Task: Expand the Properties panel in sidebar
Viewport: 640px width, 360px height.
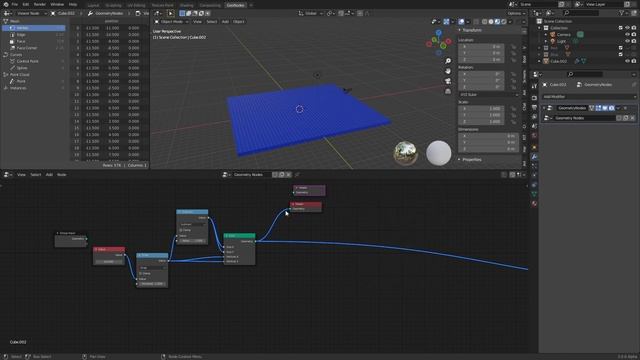Action: (471, 160)
